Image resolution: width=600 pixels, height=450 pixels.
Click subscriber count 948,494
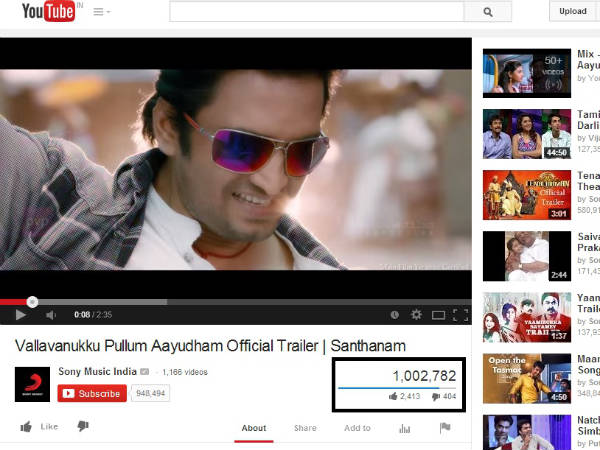pos(150,393)
